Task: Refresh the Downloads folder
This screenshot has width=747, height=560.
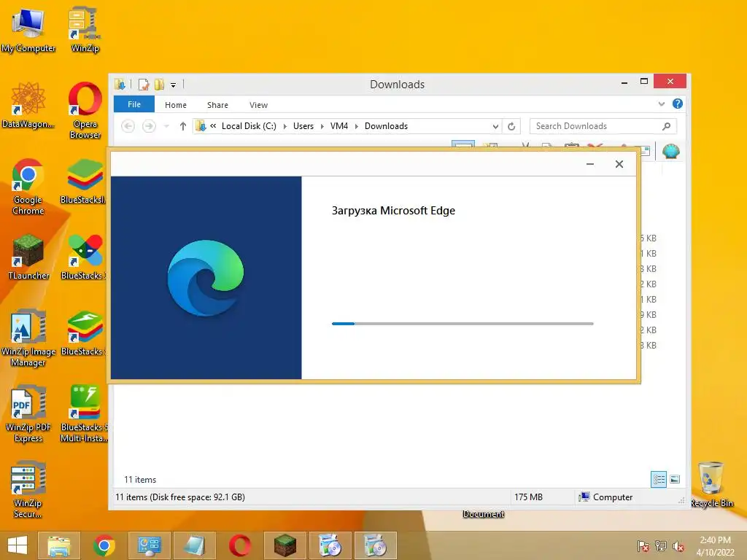Action: [x=511, y=126]
